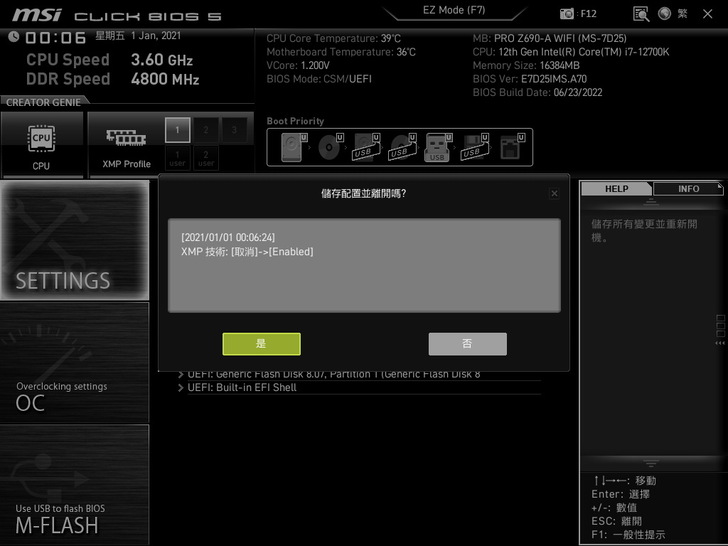Click the clock icon beside the time

point(13,37)
